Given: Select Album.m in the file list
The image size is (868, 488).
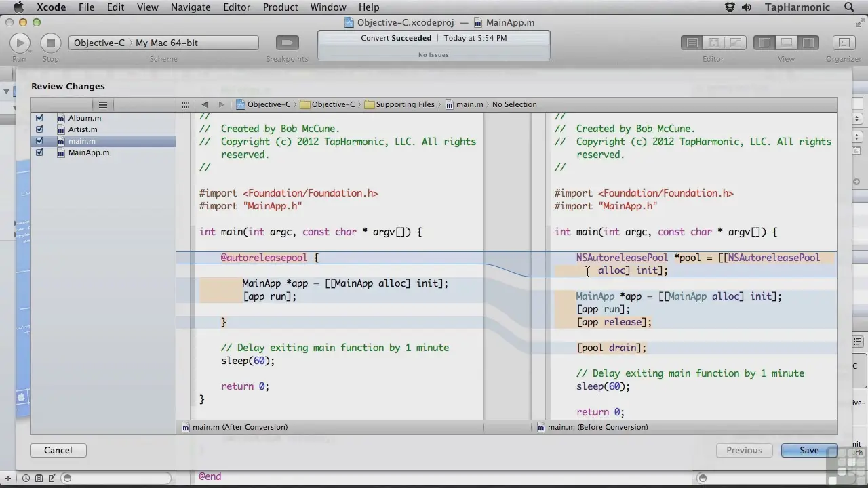Looking at the screenshot, I should click(x=84, y=118).
